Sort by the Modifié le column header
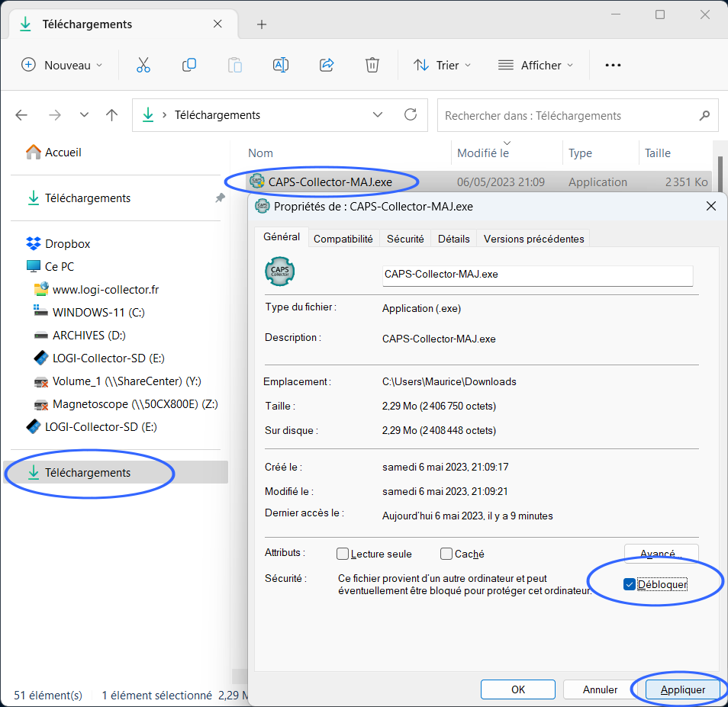The height and width of the screenshot is (707, 728). (x=483, y=153)
